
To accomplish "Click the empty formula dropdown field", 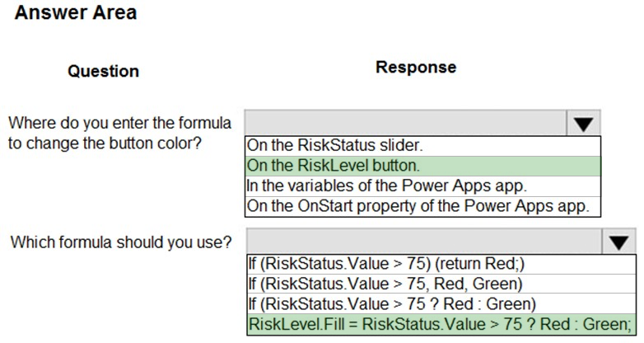I will 424,242.
